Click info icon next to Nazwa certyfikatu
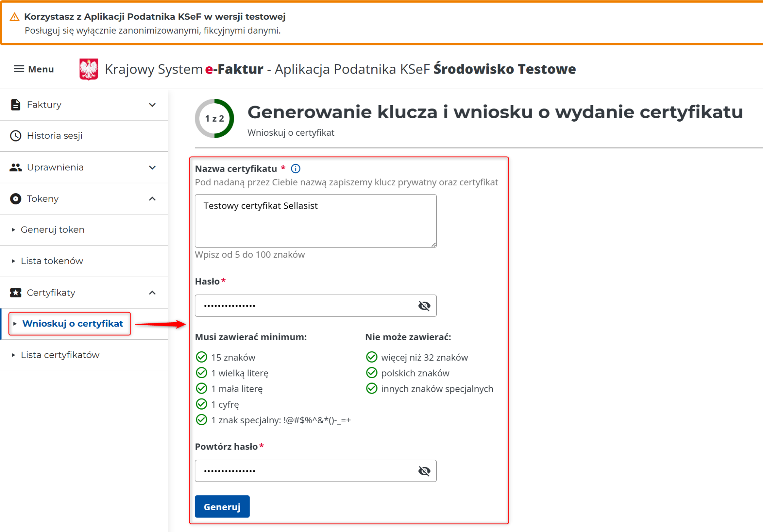763x532 pixels. [x=295, y=169]
